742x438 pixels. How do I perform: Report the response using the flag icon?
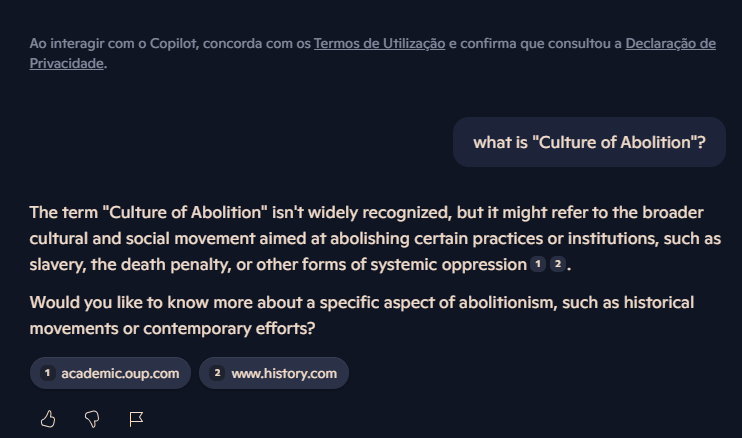click(137, 419)
